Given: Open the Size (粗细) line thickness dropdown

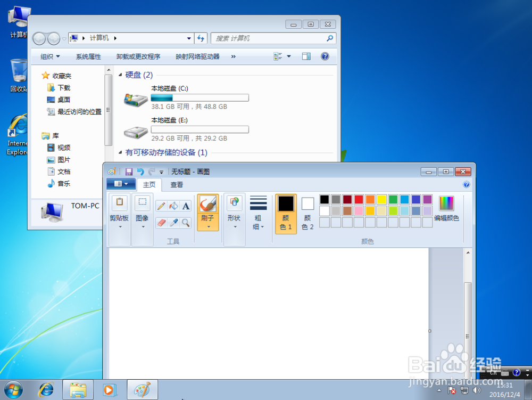Looking at the screenshot, I should 258,213.
